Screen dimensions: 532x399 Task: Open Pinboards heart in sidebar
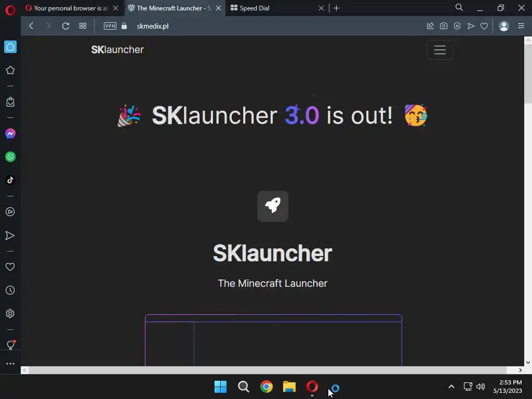10,267
